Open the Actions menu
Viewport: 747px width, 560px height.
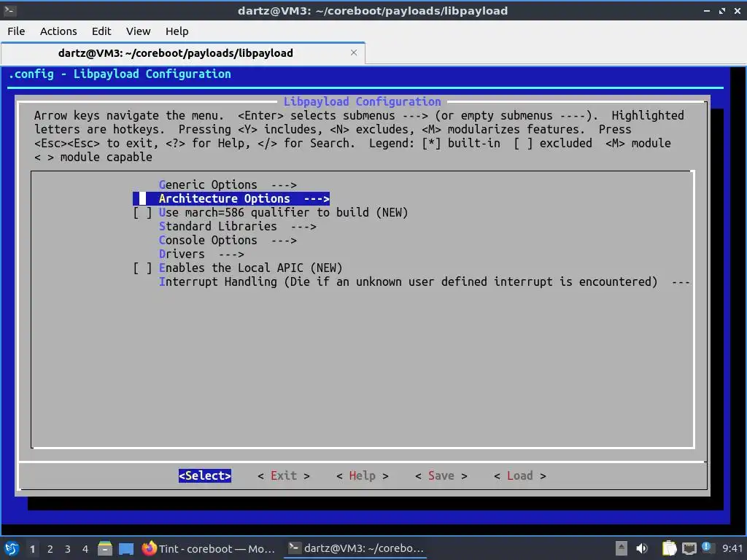coord(58,31)
